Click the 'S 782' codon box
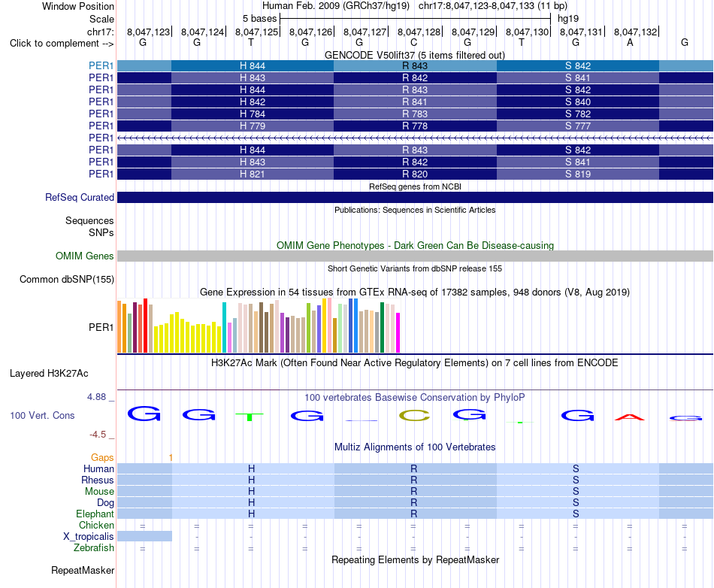The image size is (714, 588). (578, 114)
